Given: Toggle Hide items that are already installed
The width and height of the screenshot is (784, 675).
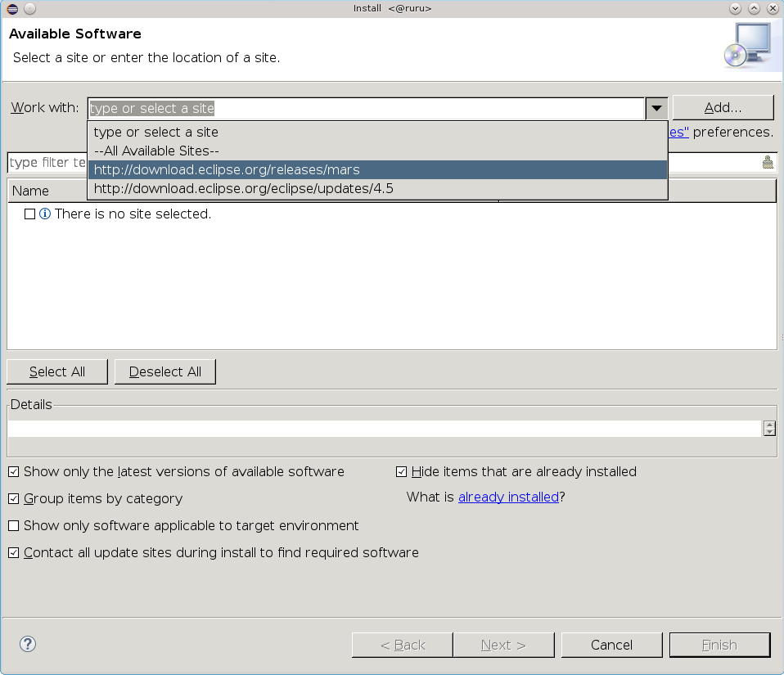Looking at the screenshot, I should pyautogui.click(x=402, y=472).
